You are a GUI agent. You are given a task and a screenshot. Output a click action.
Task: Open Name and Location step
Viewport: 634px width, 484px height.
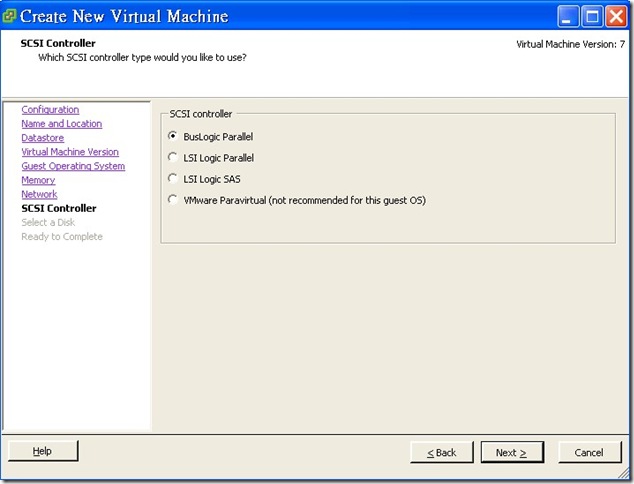pyautogui.click(x=61, y=124)
